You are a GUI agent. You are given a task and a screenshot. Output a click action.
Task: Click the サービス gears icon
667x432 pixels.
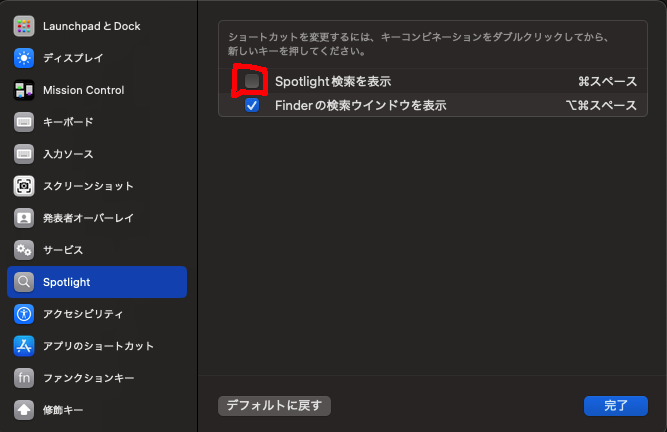pos(24,250)
